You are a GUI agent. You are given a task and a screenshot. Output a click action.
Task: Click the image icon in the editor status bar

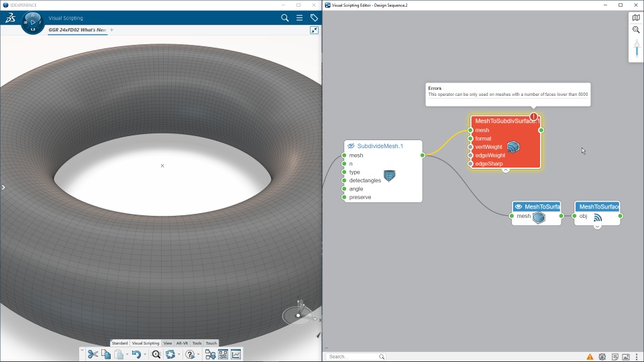626,357
